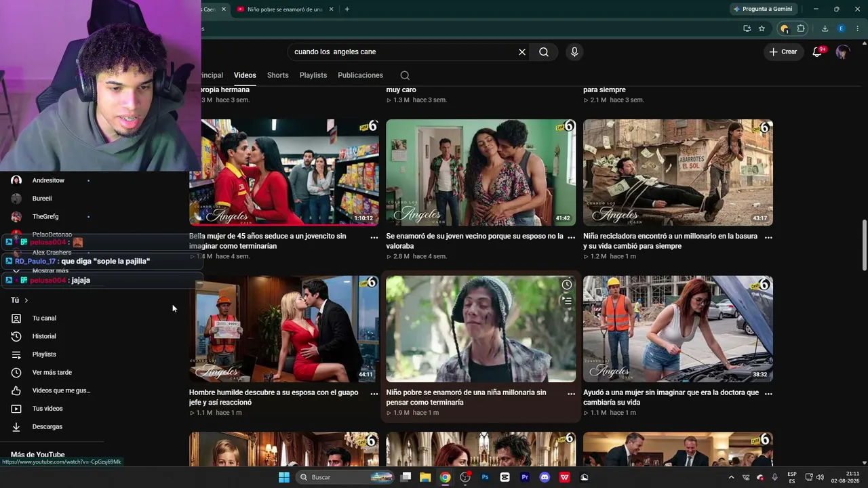Open the 'Niña recicladora' video thumbnail

click(x=678, y=173)
